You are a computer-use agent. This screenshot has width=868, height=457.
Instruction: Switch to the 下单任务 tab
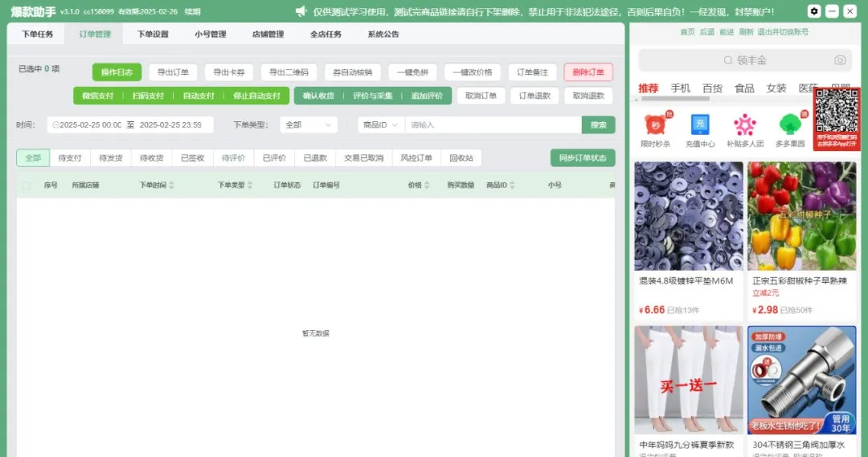pos(38,35)
